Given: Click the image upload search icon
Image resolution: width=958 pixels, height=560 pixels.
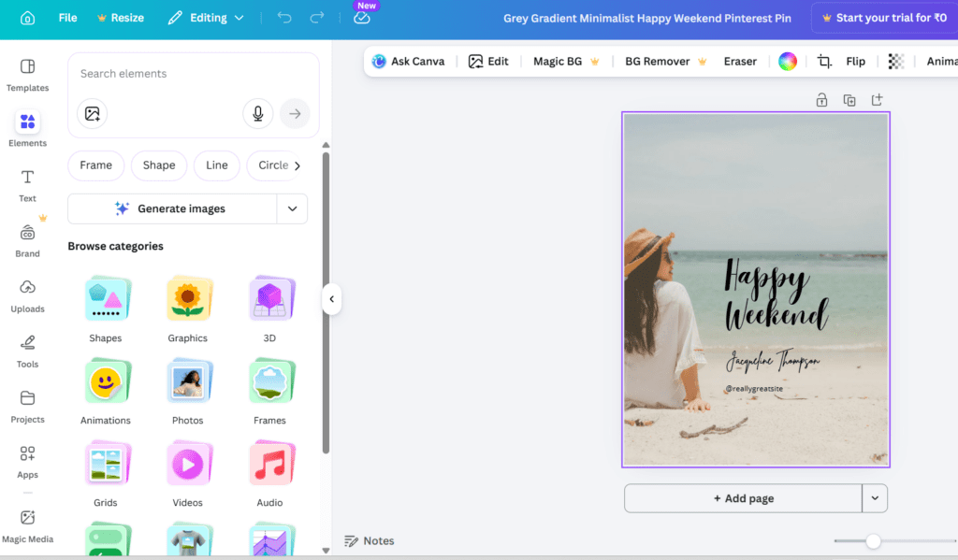Looking at the screenshot, I should click(x=92, y=114).
